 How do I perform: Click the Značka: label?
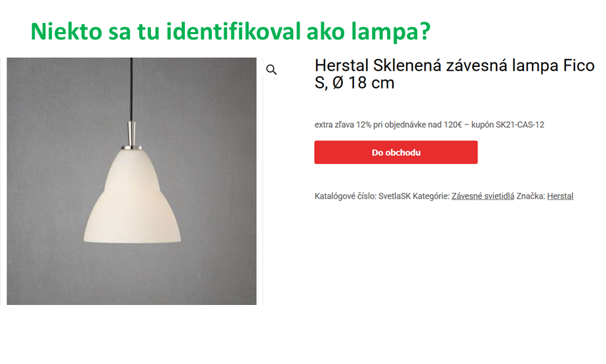pyautogui.click(x=531, y=196)
